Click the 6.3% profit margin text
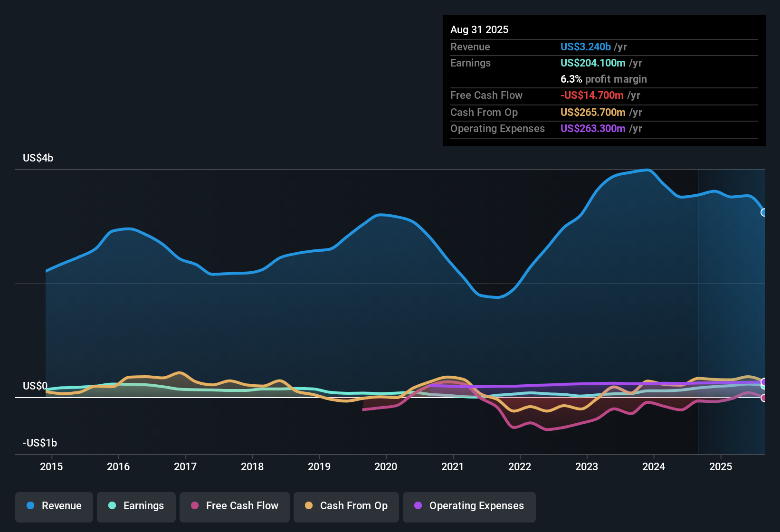 click(x=603, y=79)
